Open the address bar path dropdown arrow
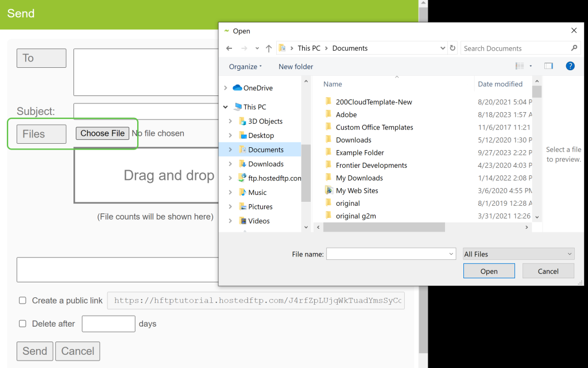 pyautogui.click(x=442, y=48)
